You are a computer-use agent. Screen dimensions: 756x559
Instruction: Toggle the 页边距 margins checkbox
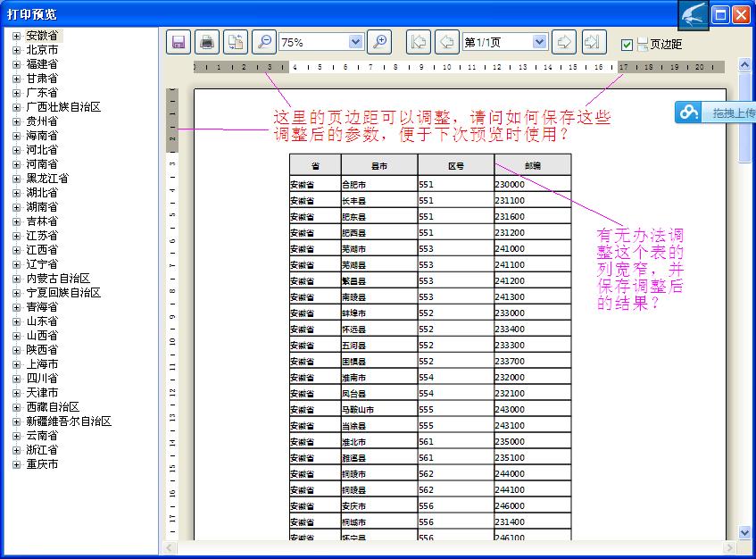point(627,45)
